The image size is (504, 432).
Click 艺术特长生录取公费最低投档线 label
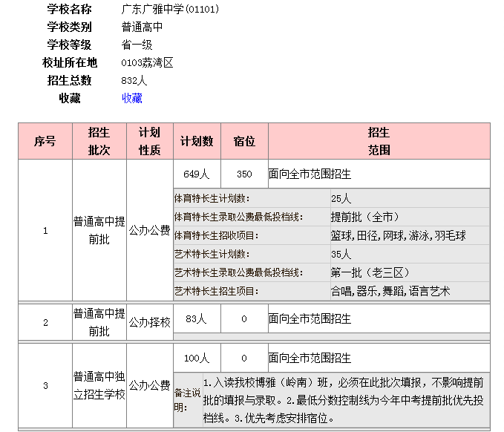pyautogui.click(x=238, y=272)
